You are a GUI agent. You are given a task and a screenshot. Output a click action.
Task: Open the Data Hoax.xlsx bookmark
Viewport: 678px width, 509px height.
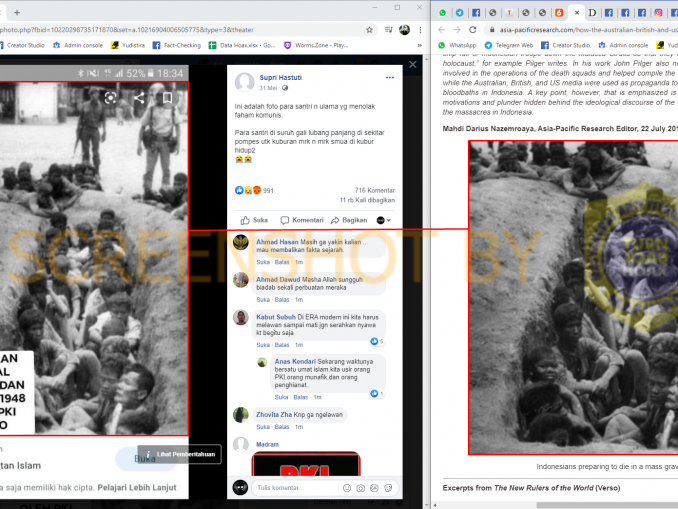[242, 45]
